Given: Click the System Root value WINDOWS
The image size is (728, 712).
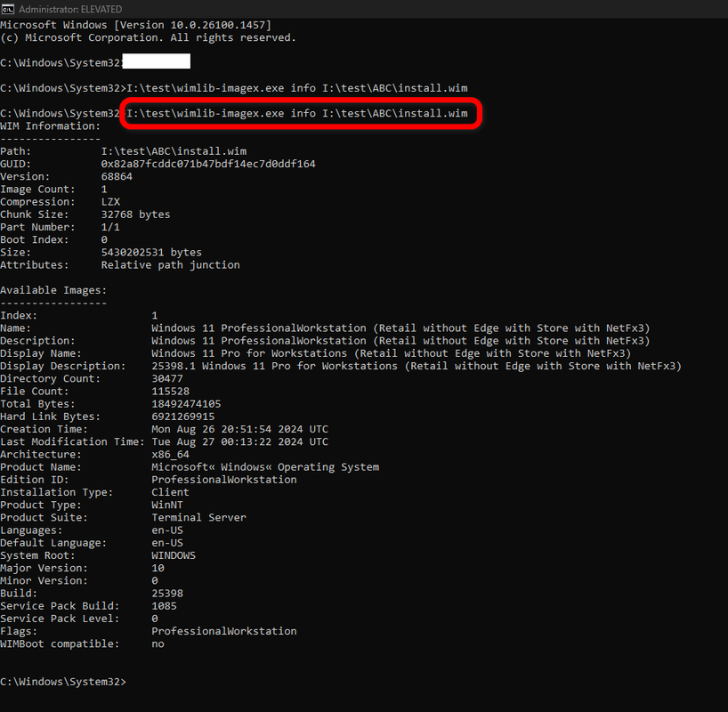Looking at the screenshot, I should pyautogui.click(x=174, y=555).
